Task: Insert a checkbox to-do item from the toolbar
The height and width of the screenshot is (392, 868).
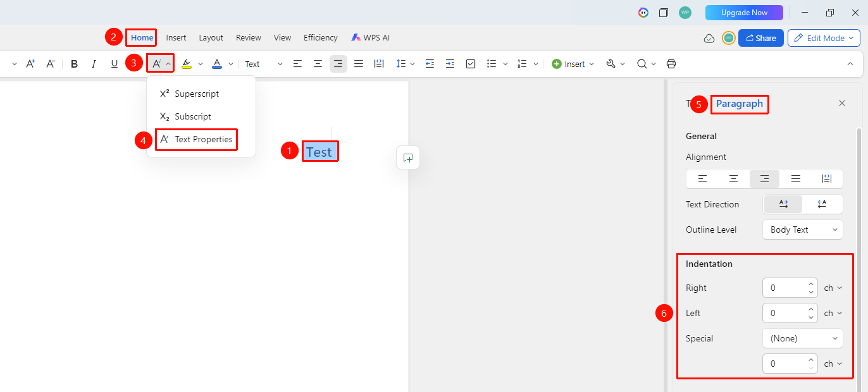Action: pos(471,64)
